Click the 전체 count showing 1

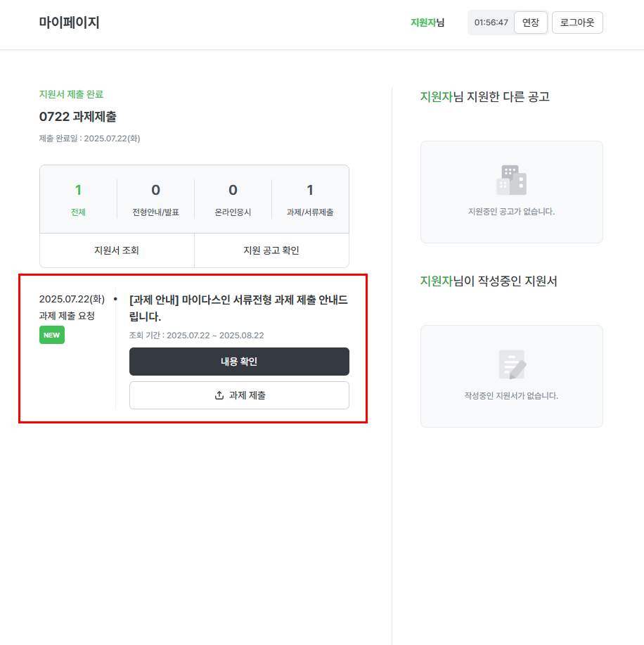click(78, 190)
